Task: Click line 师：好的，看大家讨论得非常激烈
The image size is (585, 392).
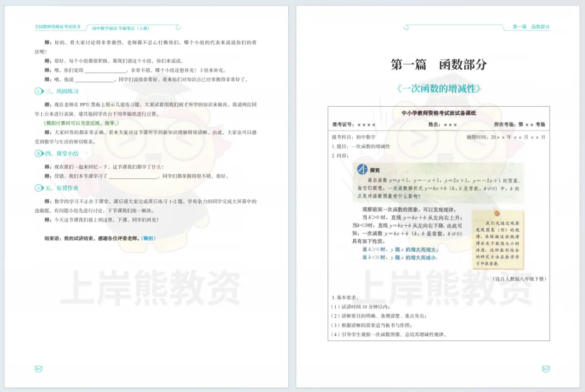Action: pos(146,47)
